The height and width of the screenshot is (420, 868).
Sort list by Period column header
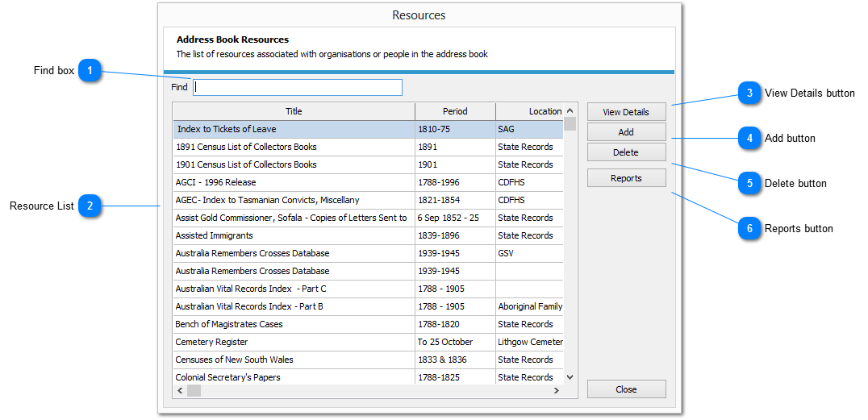pyautogui.click(x=455, y=111)
